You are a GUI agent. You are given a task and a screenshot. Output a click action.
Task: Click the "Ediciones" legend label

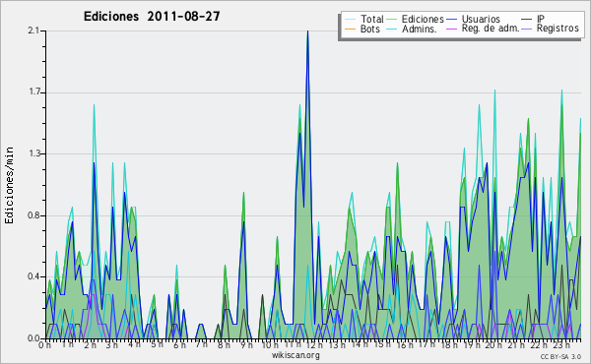click(x=423, y=19)
